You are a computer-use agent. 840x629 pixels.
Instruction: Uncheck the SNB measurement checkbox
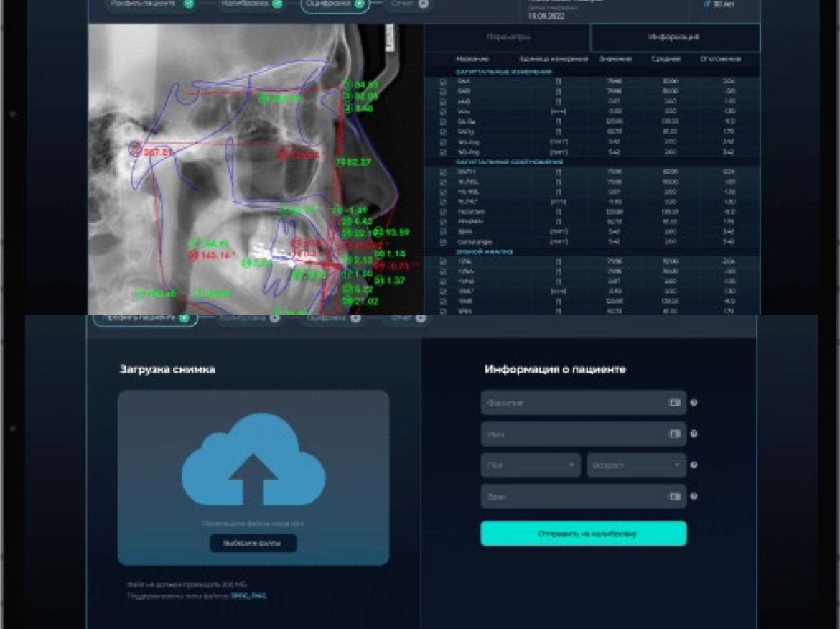pyautogui.click(x=443, y=92)
